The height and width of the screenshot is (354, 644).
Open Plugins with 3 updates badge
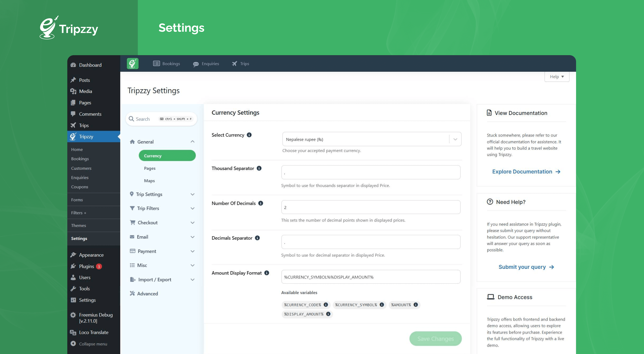coord(94,266)
